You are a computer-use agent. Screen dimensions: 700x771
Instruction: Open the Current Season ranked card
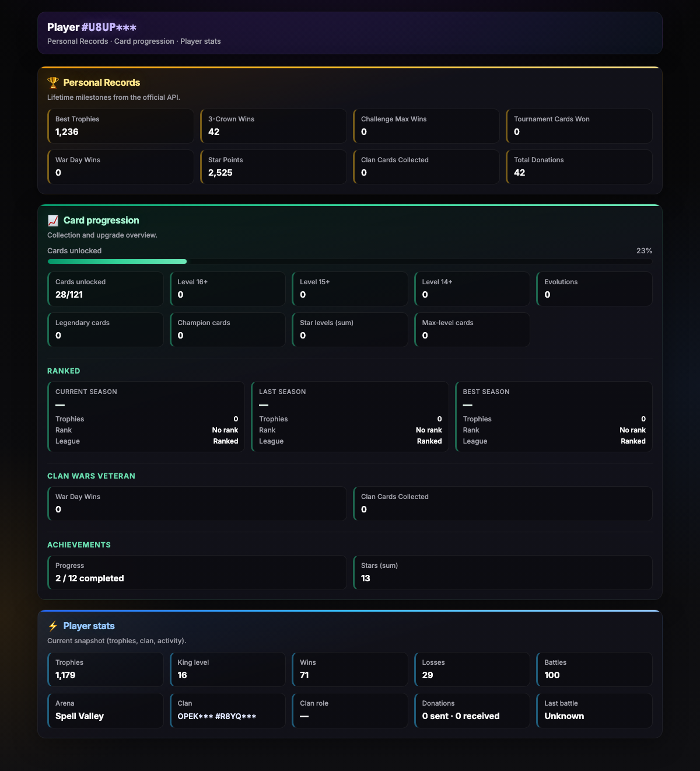tap(146, 417)
